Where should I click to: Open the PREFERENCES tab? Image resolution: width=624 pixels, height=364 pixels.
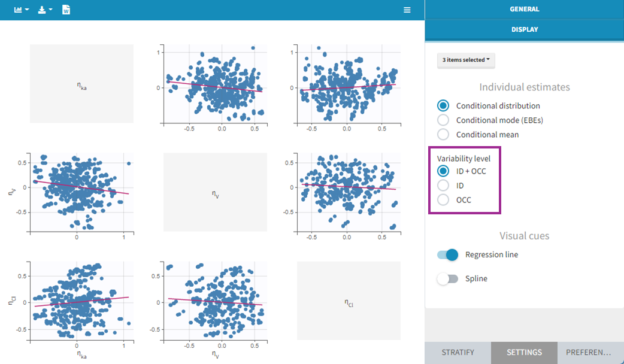(x=590, y=353)
